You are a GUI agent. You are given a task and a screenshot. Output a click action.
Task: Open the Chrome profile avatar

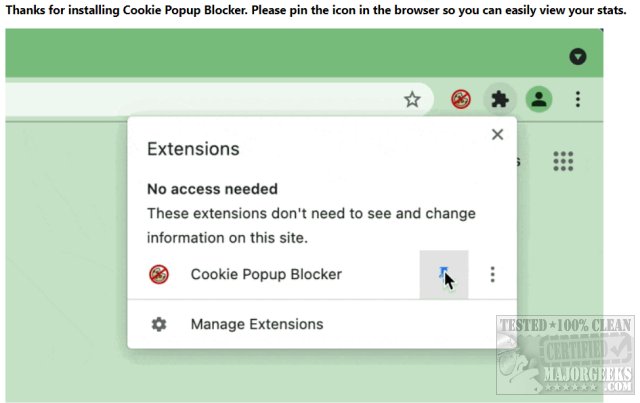539,99
